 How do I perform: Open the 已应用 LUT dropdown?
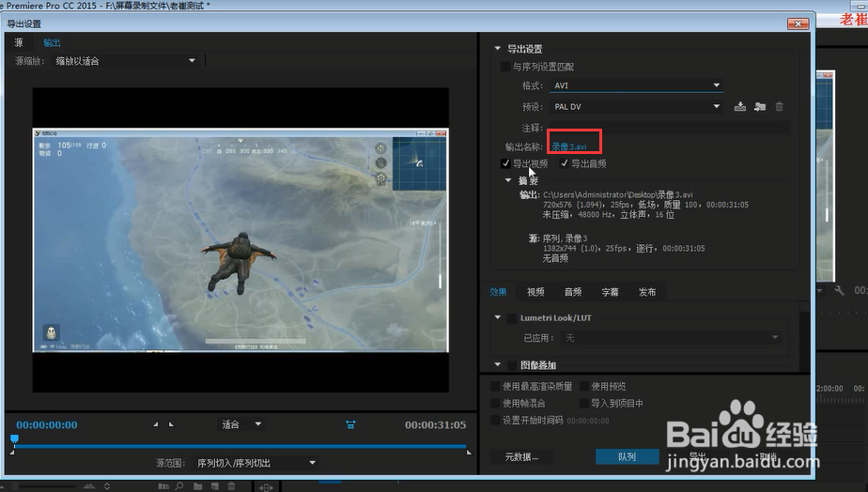(671, 338)
